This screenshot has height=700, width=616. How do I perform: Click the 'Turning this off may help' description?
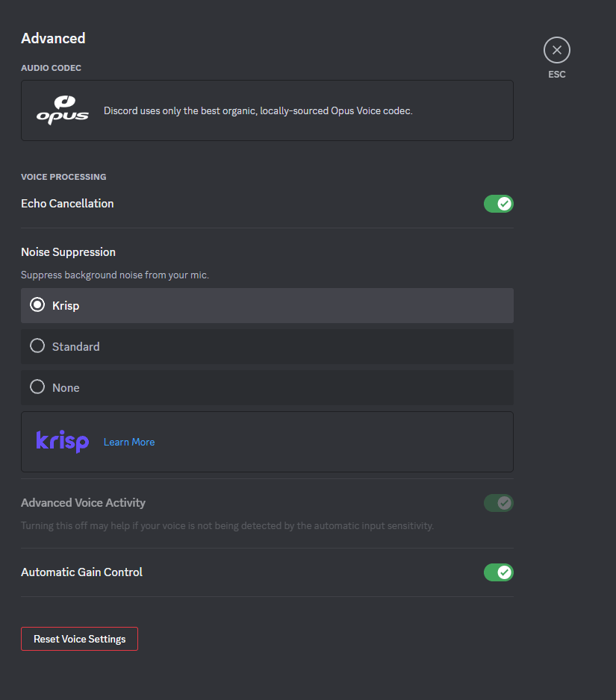[x=228, y=526]
